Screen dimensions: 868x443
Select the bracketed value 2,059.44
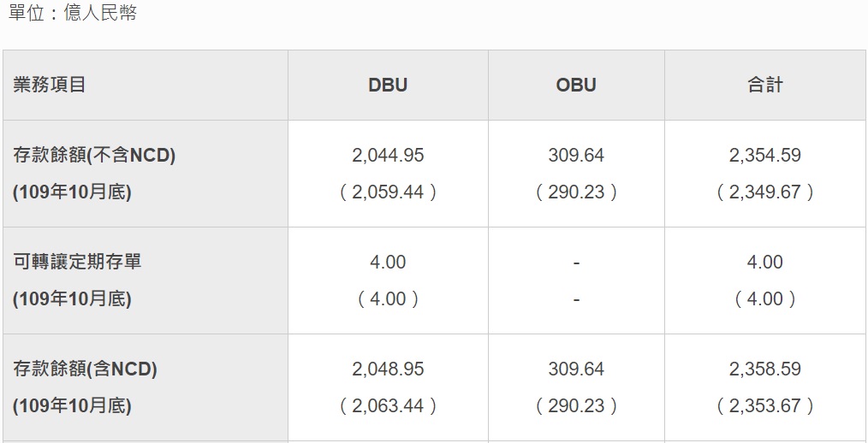point(388,192)
